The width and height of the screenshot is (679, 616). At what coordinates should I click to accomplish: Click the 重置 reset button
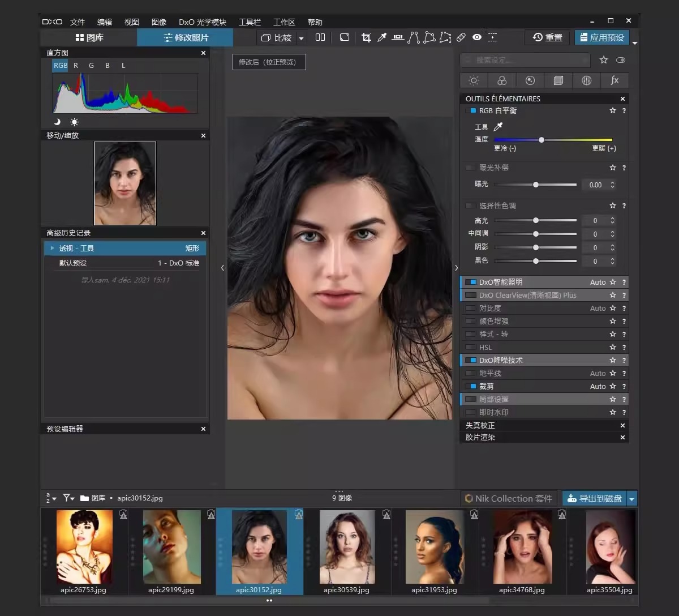(548, 37)
